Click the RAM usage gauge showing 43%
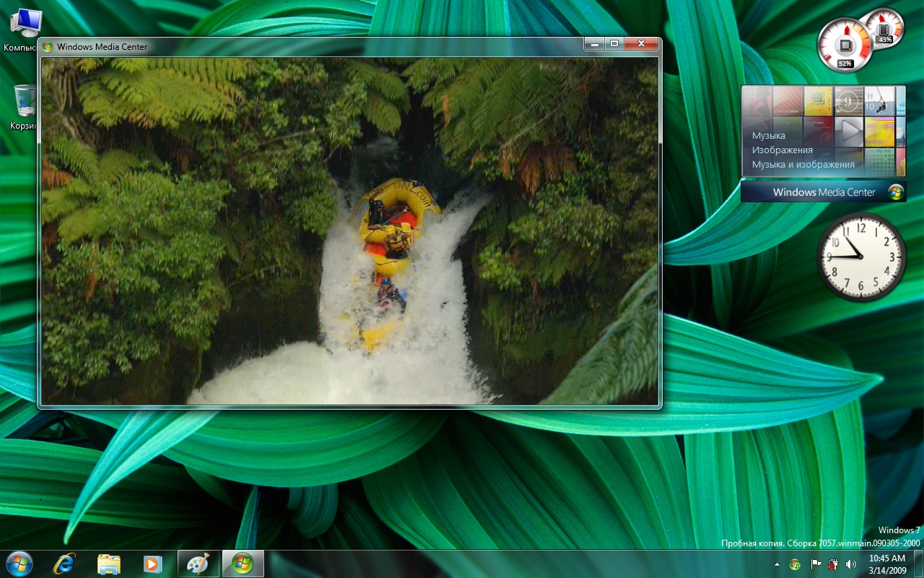The width and height of the screenshot is (924, 578). click(x=885, y=28)
